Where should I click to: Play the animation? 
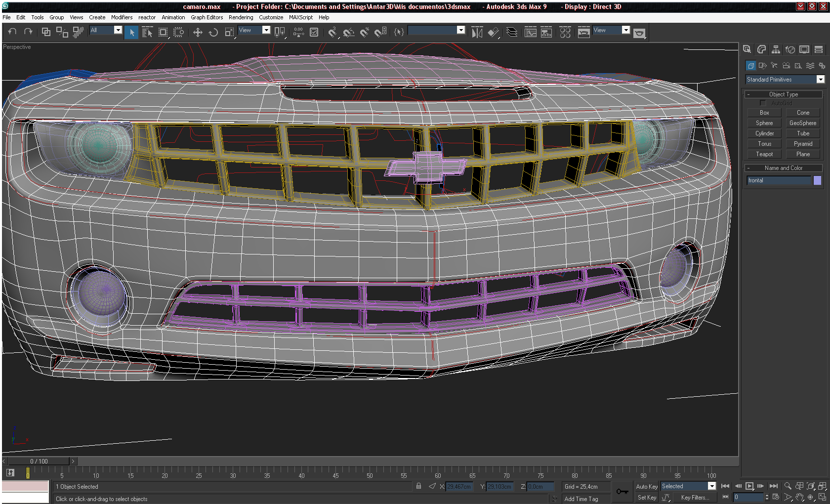[x=749, y=486]
